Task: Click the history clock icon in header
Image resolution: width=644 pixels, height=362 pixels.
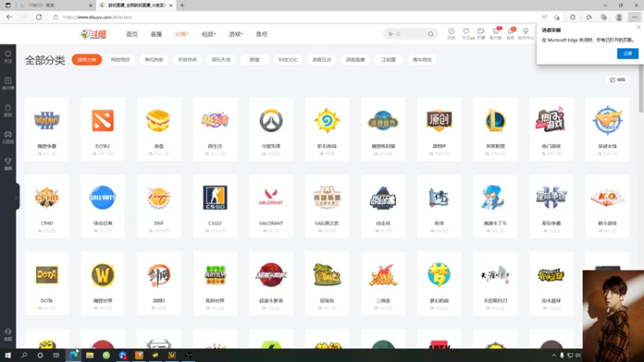Action: click(x=452, y=33)
